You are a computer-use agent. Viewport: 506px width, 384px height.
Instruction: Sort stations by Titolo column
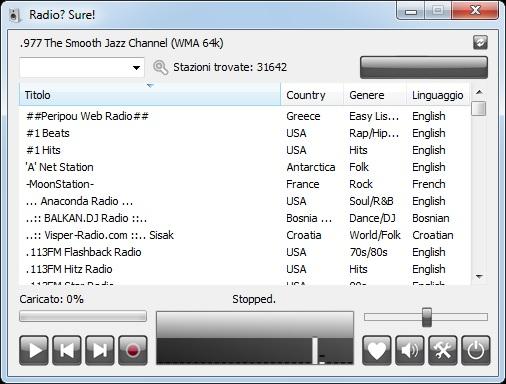(x=150, y=95)
